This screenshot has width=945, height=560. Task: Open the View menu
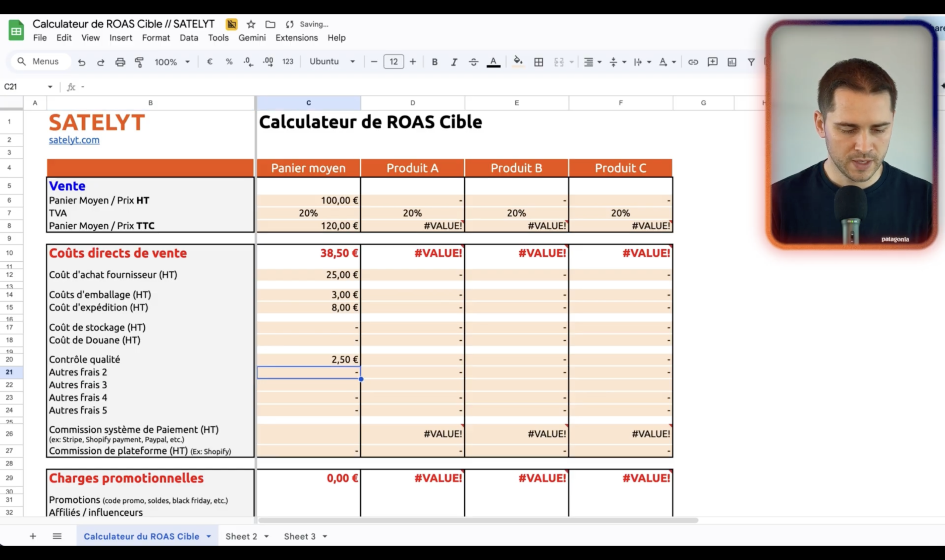pos(90,38)
